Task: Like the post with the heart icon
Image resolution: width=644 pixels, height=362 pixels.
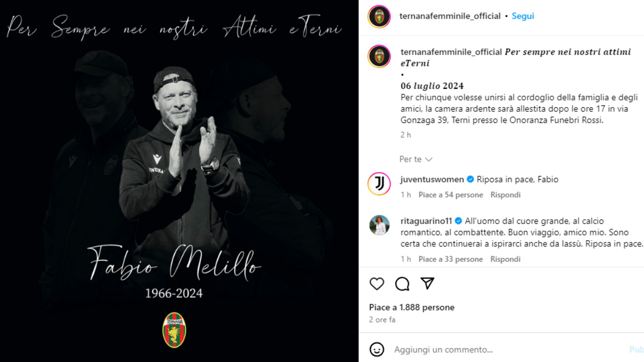Action: 377,284
